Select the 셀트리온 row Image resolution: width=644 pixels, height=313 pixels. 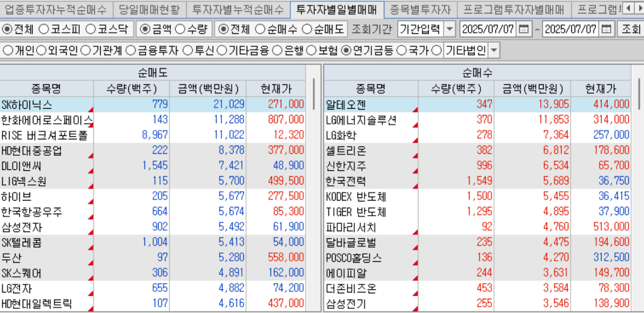point(477,150)
